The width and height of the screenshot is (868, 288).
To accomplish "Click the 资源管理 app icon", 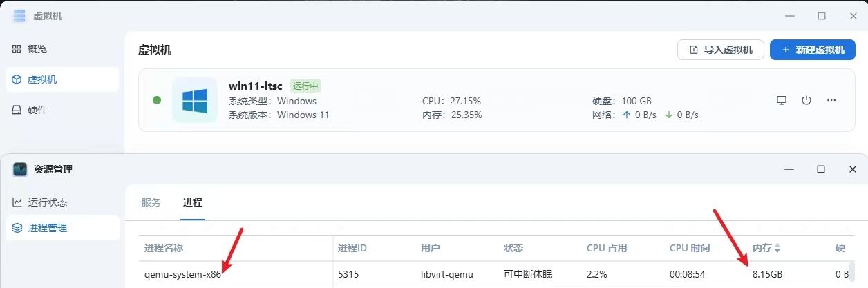I will 20,169.
